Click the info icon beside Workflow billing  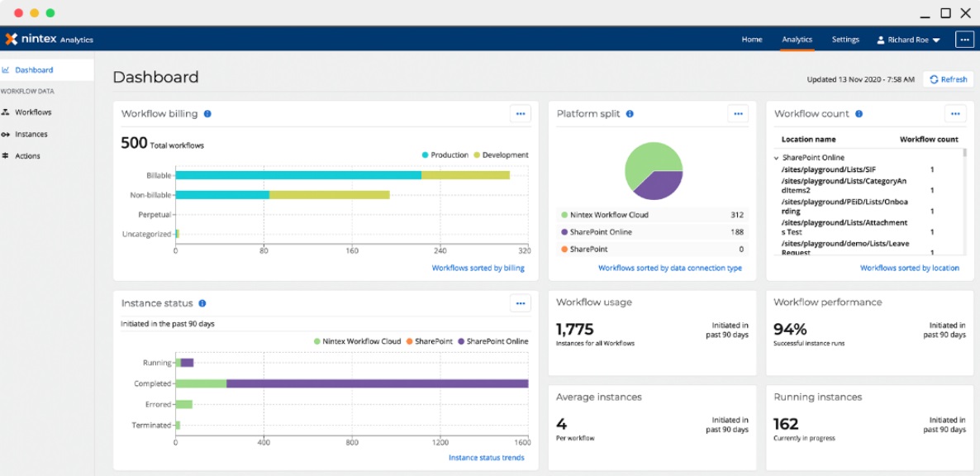[x=207, y=114]
